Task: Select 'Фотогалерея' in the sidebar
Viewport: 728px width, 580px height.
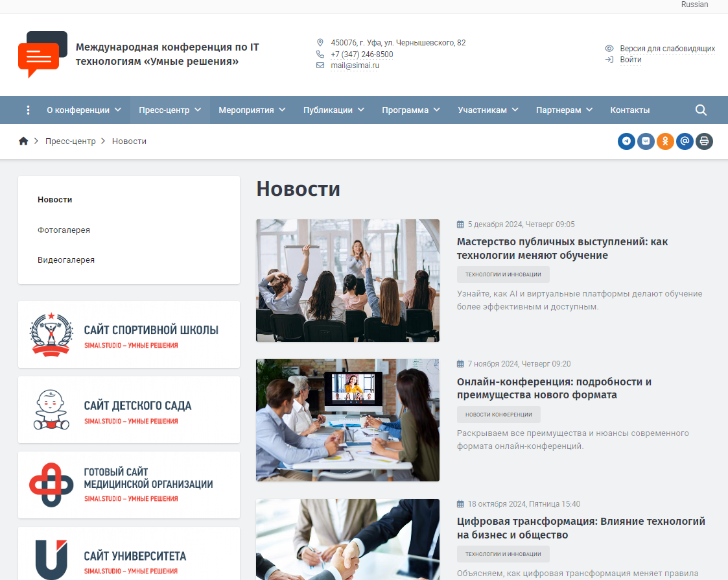Action: click(x=64, y=230)
